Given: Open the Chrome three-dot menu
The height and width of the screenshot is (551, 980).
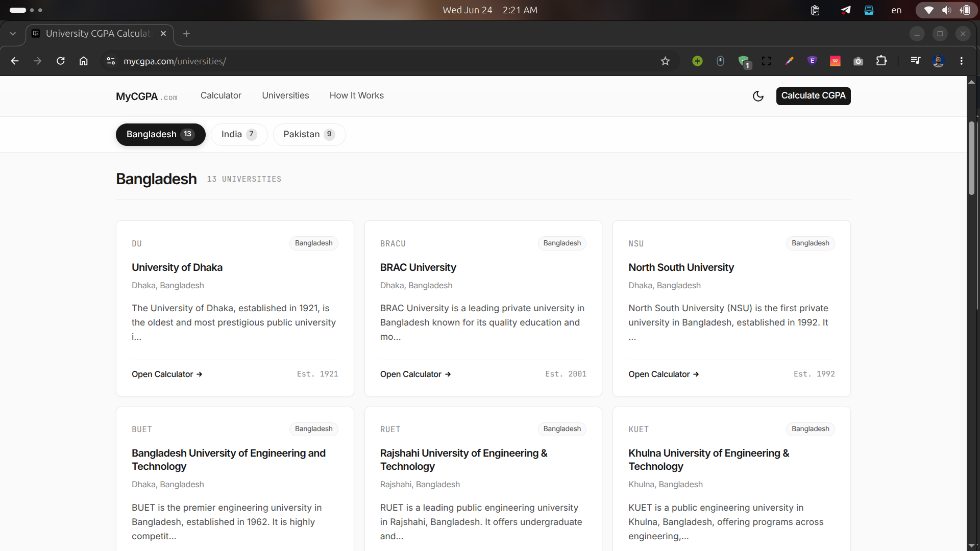Looking at the screenshot, I should (x=962, y=61).
